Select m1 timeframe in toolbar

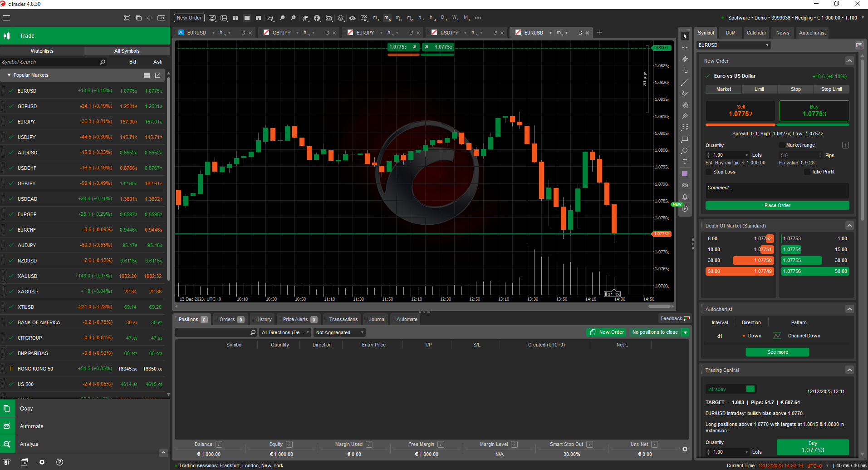pos(376,18)
